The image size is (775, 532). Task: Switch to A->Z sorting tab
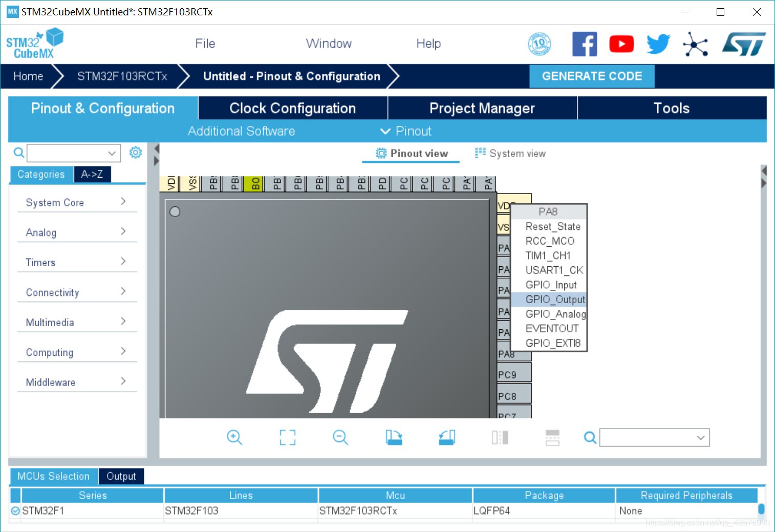coord(92,174)
